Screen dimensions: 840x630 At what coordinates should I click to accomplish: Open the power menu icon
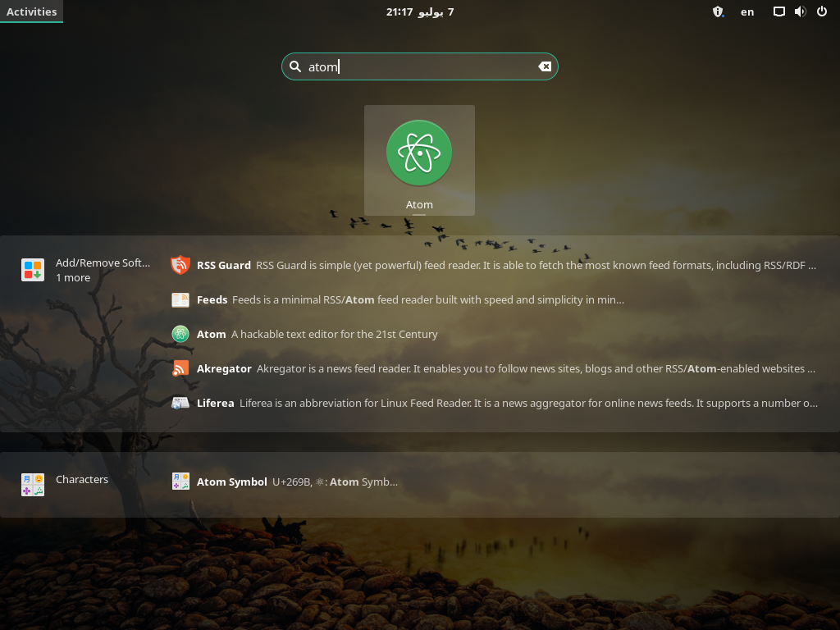point(822,11)
